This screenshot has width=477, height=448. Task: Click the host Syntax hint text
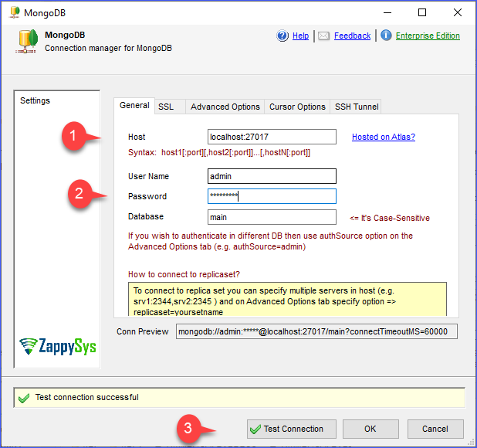[x=219, y=152]
